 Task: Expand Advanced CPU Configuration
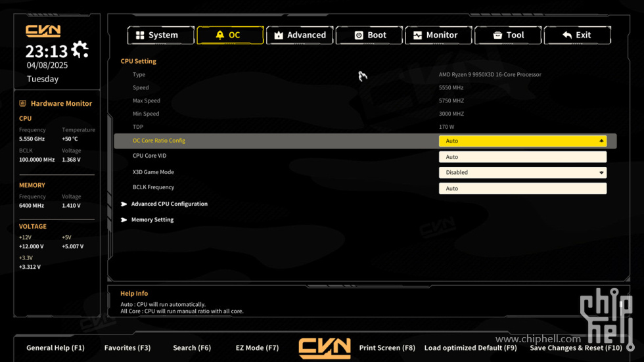(x=170, y=204)
